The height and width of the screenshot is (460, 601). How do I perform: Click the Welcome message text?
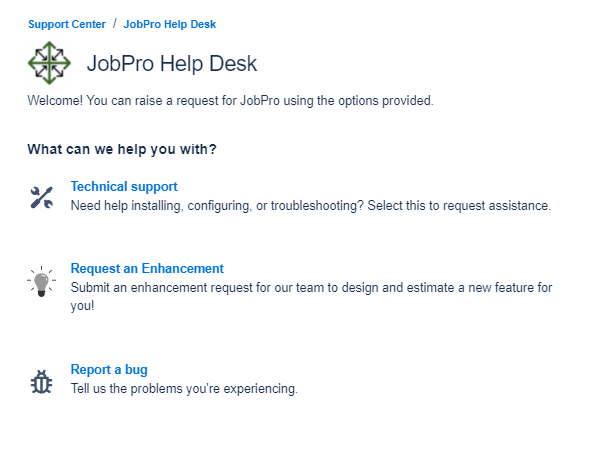230,101
